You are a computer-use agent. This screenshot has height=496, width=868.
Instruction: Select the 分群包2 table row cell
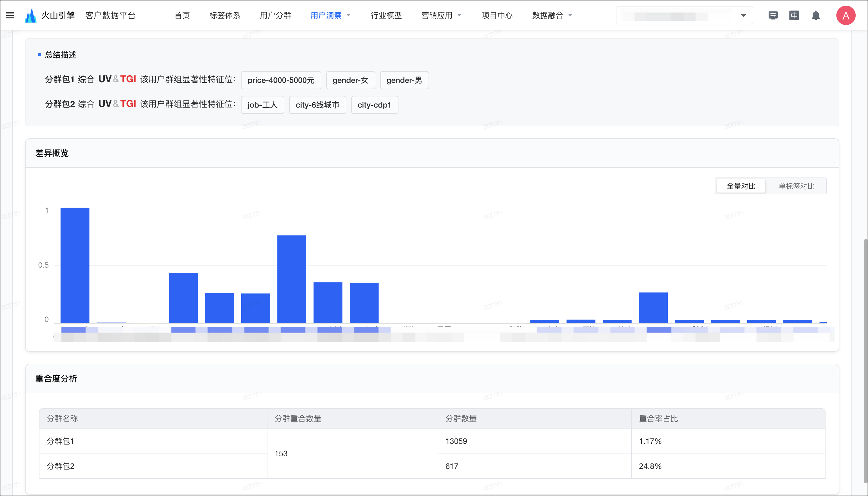point(153,466)
